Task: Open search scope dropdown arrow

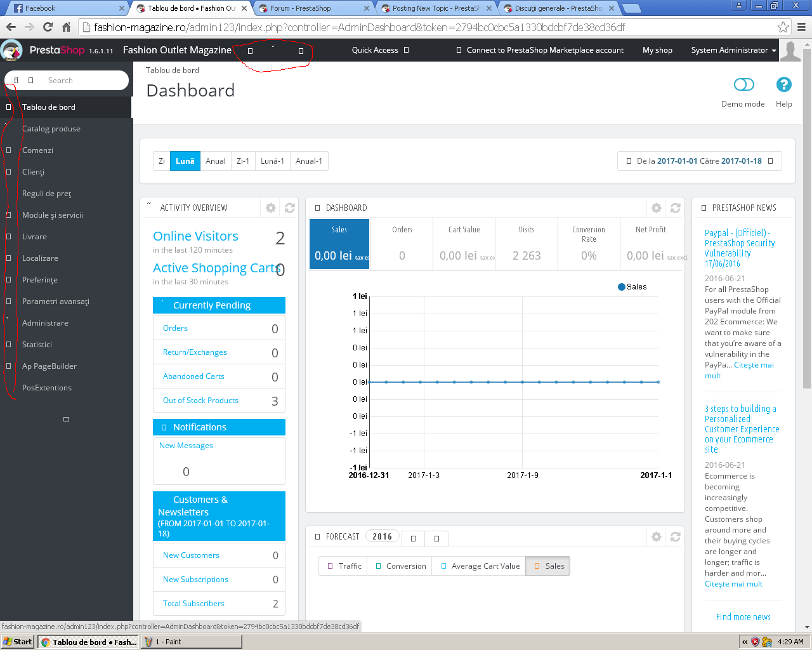Action: click(x=30, y=81)
